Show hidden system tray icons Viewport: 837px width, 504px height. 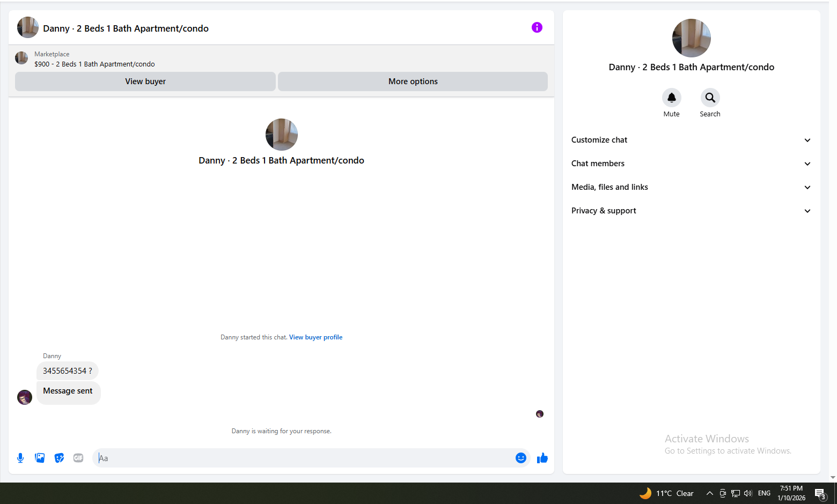tap(710, 493)
